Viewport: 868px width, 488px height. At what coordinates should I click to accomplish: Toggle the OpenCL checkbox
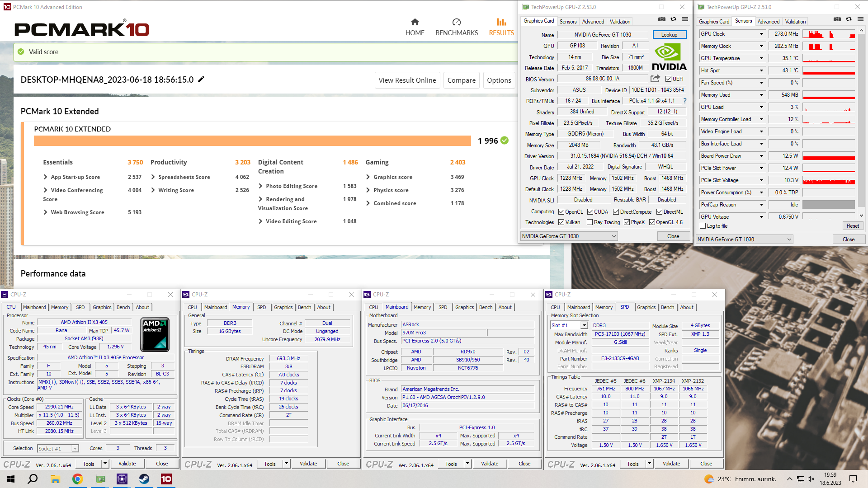point(561,212)
